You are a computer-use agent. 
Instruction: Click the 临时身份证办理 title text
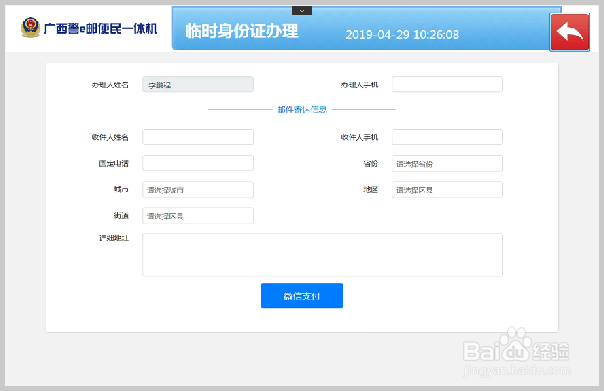click(242, 31)
